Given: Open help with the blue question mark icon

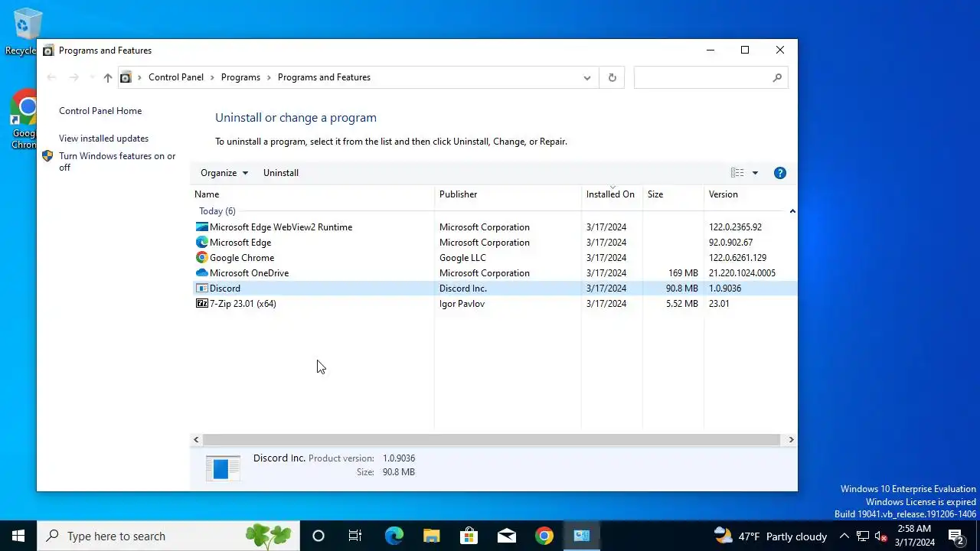Looking at the screenshot, I should (780, 173).
